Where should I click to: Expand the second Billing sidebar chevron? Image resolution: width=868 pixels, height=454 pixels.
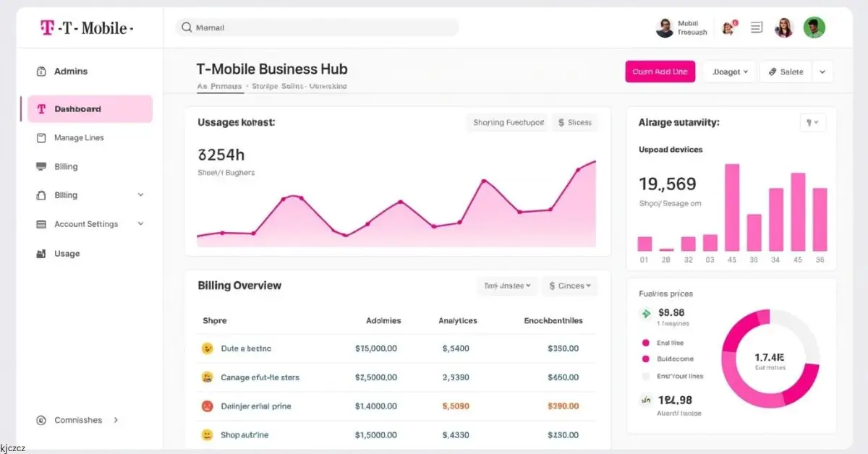coord(140,195)
